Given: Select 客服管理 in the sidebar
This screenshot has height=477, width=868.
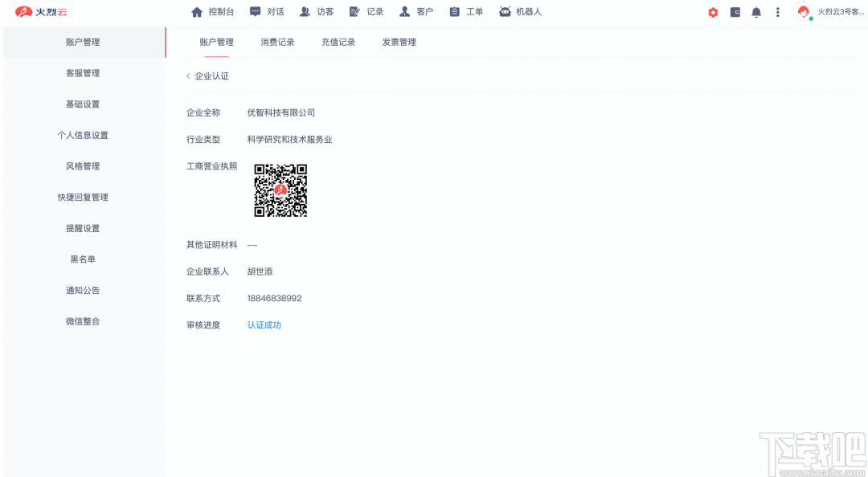Looking at the screenshot, I should [84, 73].
